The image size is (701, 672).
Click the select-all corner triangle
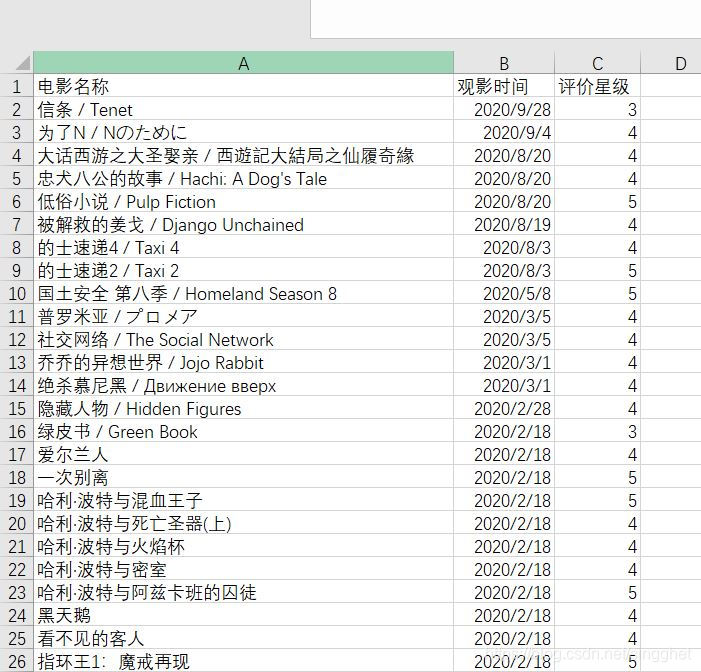coord(23,63)
